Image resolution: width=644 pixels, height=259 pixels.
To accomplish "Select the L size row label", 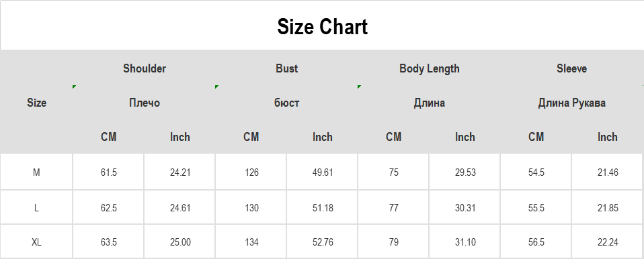I will coord(36,208).
